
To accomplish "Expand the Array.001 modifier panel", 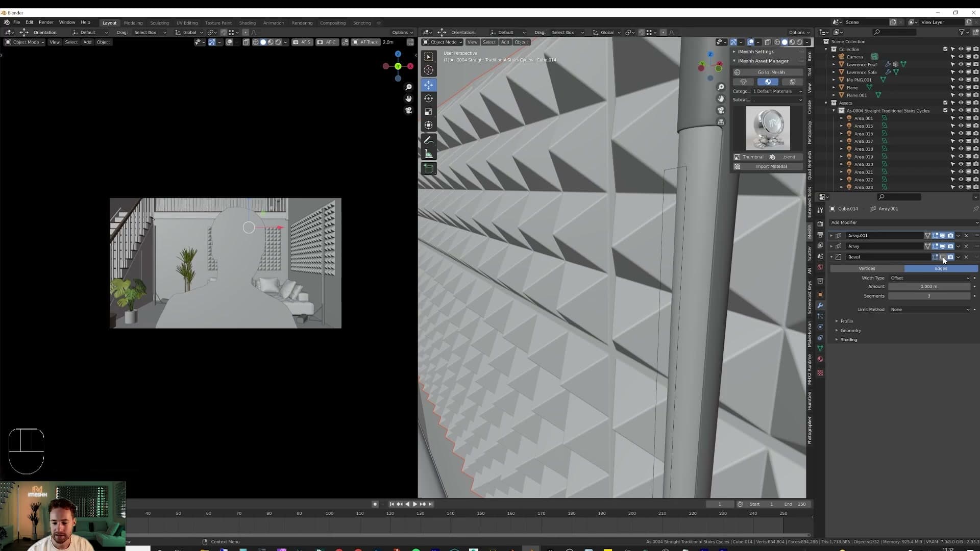I will 831,235.
